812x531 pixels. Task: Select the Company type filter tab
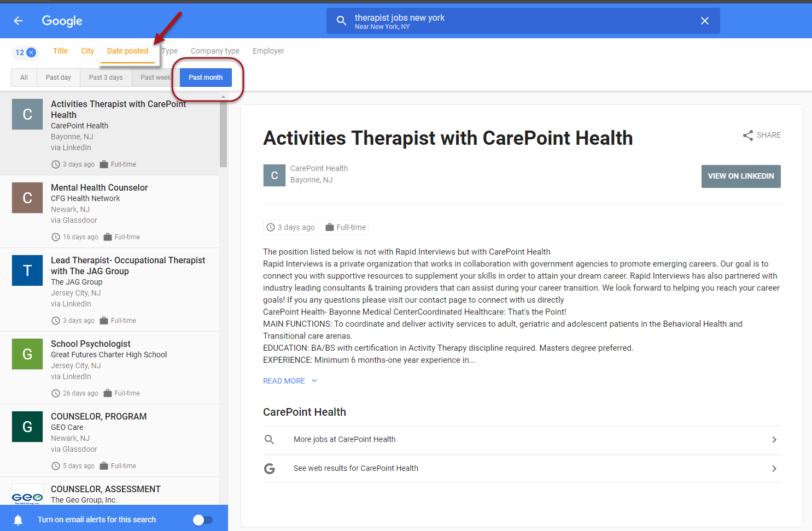coord(215,51)
